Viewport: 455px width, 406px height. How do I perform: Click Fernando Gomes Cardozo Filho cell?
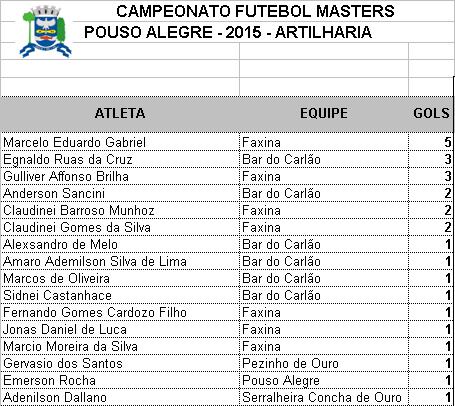point(120,312)
